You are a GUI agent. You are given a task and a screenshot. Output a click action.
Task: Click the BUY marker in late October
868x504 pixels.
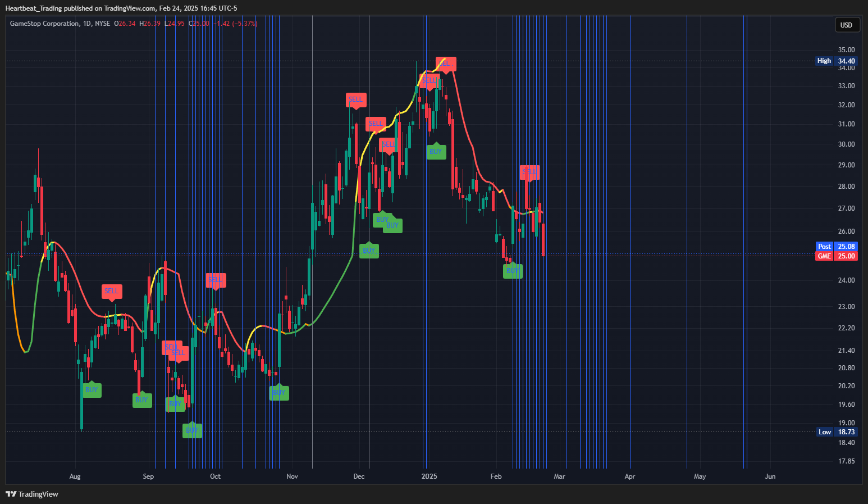pyautogui.click(x=279, y=393)
